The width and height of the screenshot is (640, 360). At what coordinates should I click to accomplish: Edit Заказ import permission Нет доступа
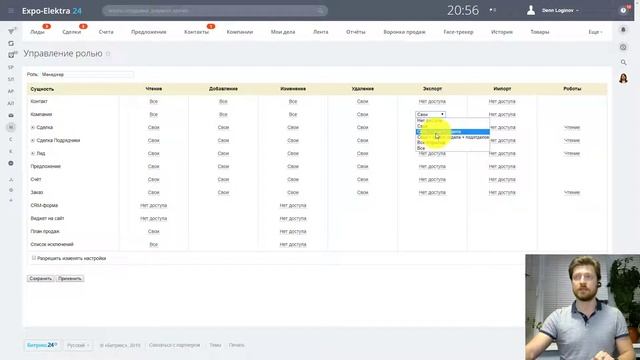coord(502,193)
